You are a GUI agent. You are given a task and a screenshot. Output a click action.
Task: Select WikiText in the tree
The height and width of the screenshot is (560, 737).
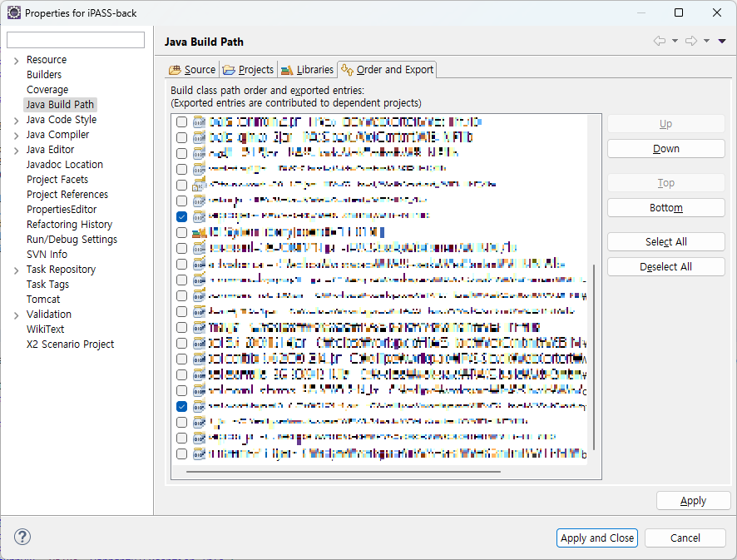click(45, 330)
